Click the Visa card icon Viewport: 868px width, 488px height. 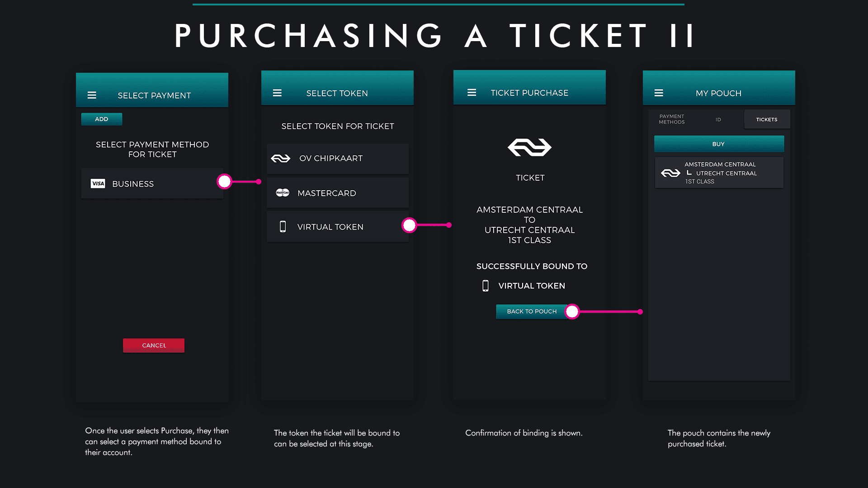pyautogui.click(x=98, y=183)
